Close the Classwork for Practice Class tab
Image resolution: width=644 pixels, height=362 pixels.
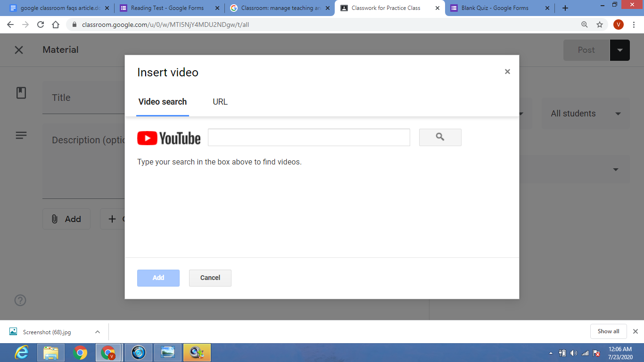coord(438,8)
